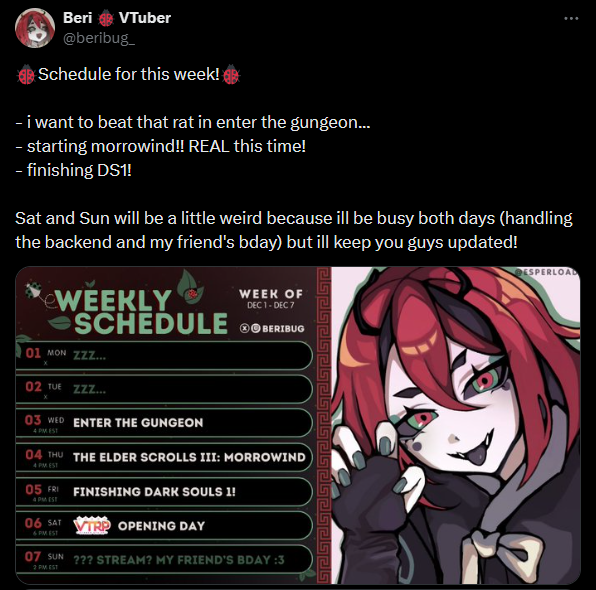
Task: Click the Tuesday 'ZZZ...' schedule row
Action: coord(164,389)
